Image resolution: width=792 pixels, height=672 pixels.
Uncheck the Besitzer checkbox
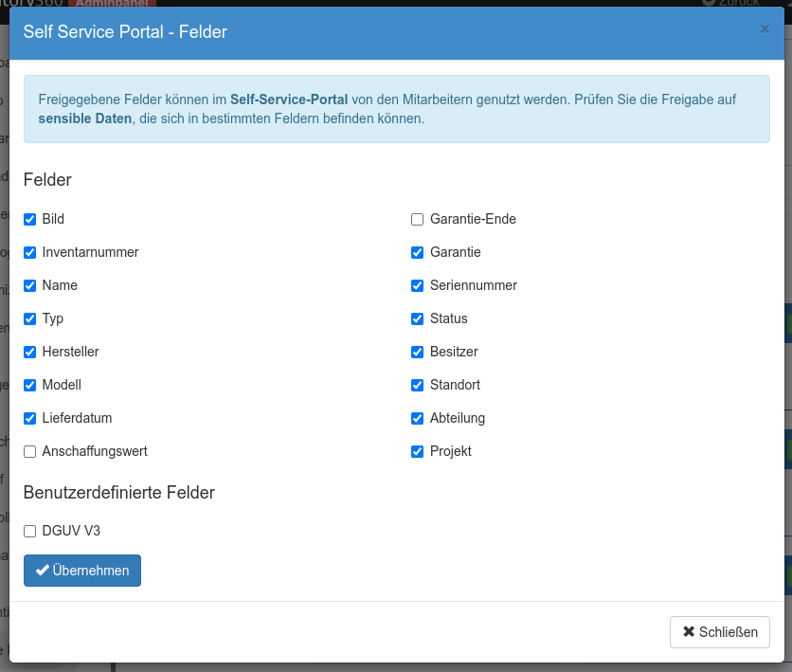click(x=417, y=352)
